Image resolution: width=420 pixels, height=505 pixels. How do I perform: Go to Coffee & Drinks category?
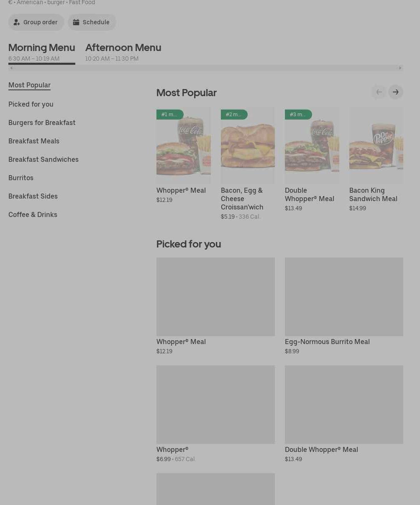click(33, 214)
